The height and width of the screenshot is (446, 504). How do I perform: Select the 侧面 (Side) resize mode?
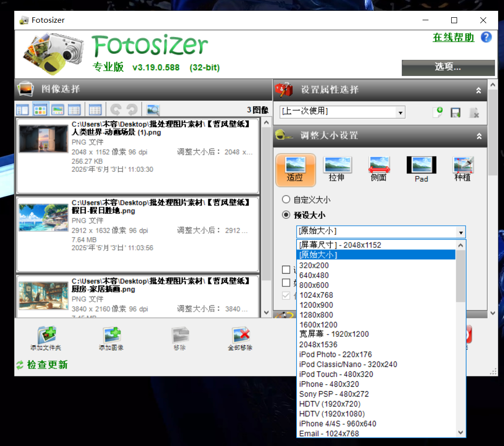click(379, 170)
